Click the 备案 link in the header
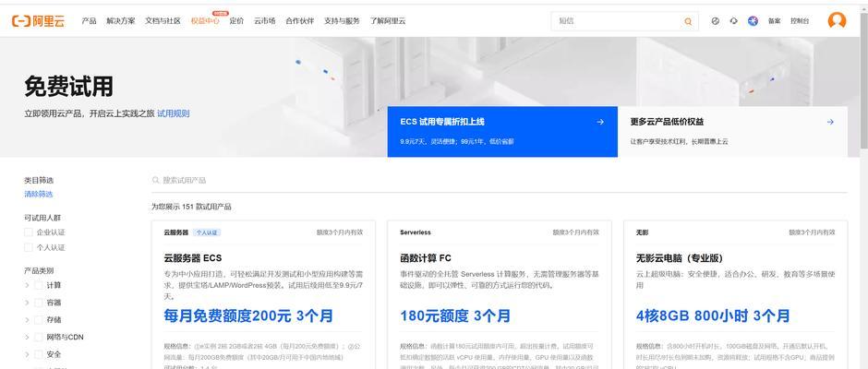 [774, 21]
